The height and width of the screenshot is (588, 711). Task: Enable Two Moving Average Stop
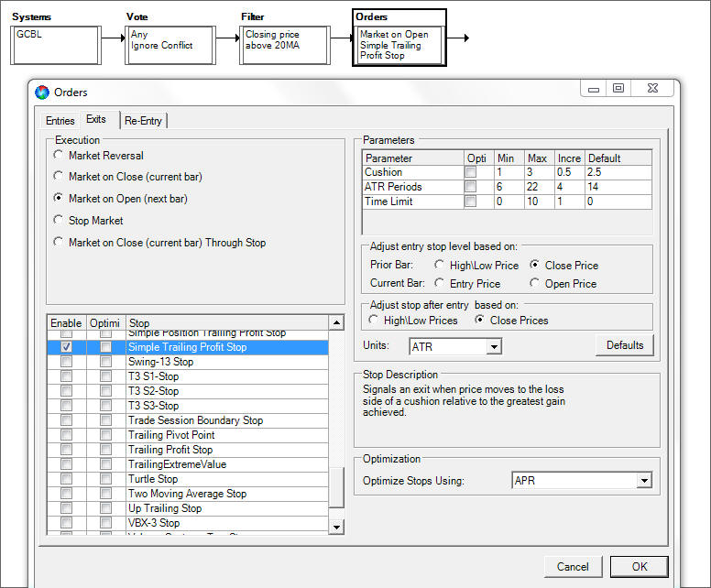click(x=66, y=494)
